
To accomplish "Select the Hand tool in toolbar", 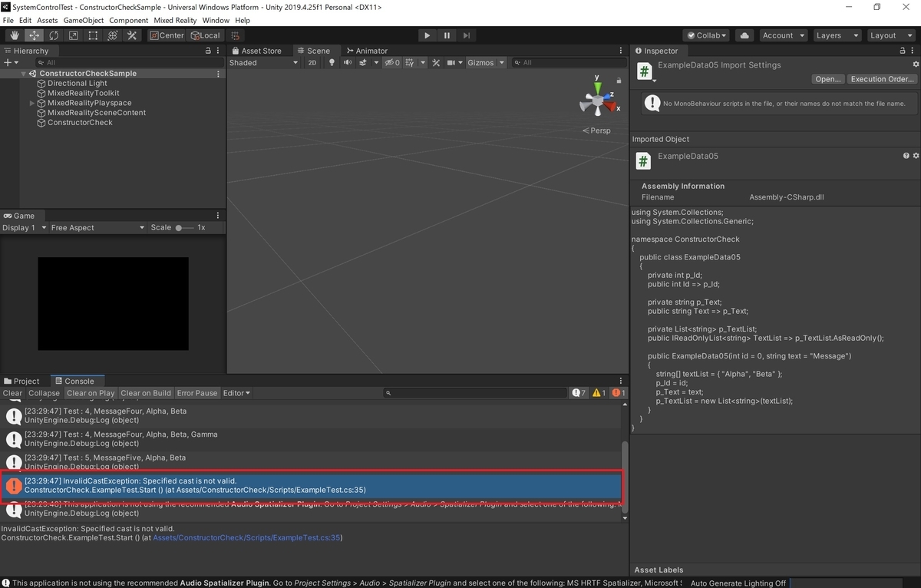I will [15, 35].
